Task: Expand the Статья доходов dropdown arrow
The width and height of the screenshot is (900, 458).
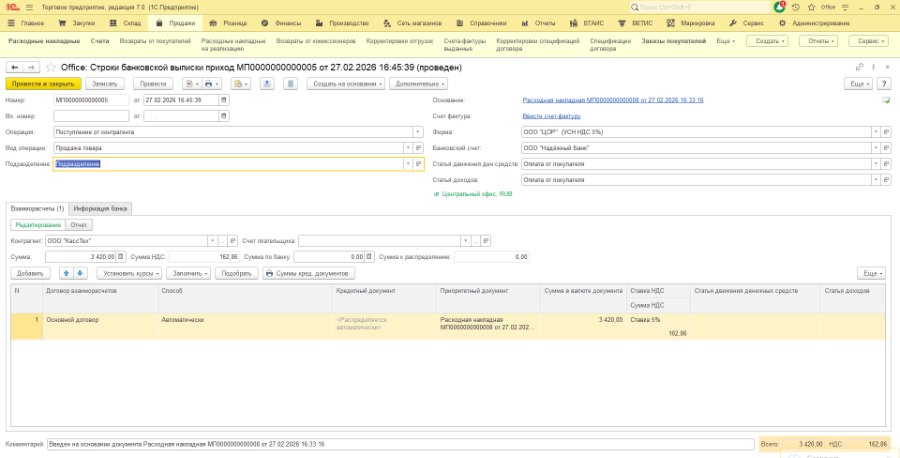Action: [x=876, y=180]
